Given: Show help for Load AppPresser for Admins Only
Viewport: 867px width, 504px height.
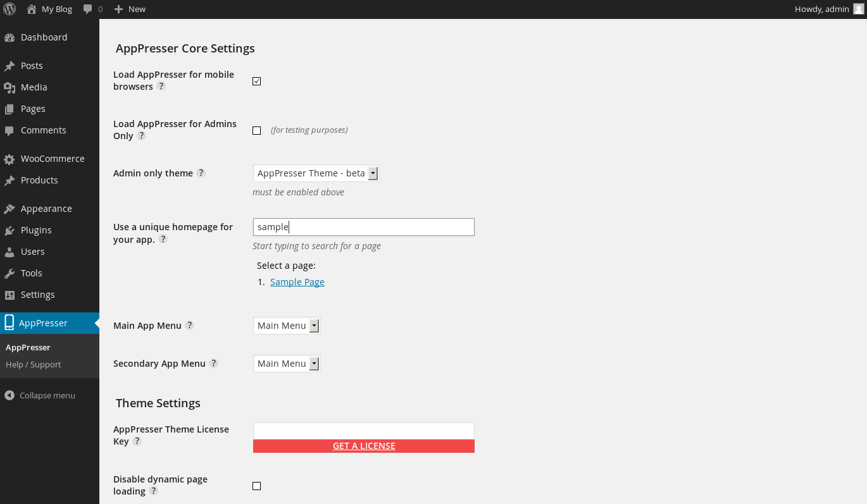Looking at the screenshot, I should (141, 135).
